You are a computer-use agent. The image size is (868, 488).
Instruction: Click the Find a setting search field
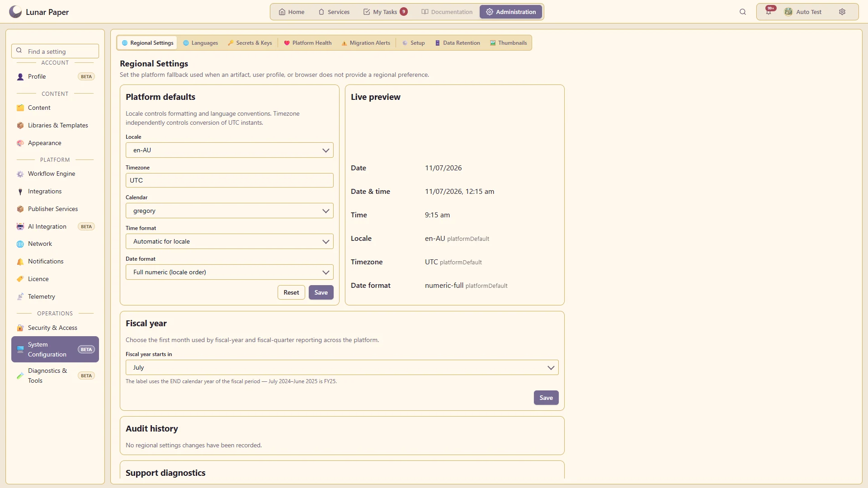click(x=55, y=52)
